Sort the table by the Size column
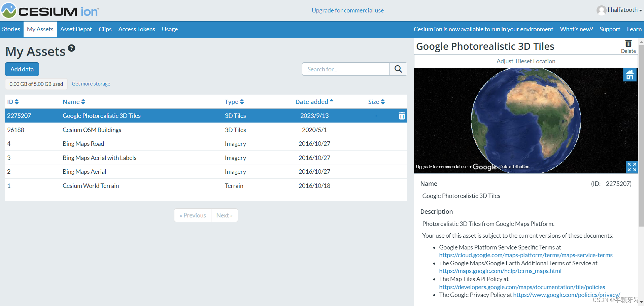 [x=376, y=102]
